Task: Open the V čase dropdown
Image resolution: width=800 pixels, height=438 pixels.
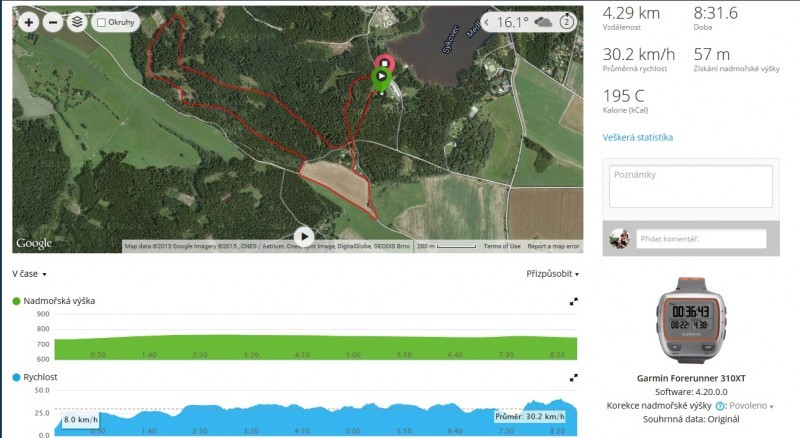Action: 29,274
